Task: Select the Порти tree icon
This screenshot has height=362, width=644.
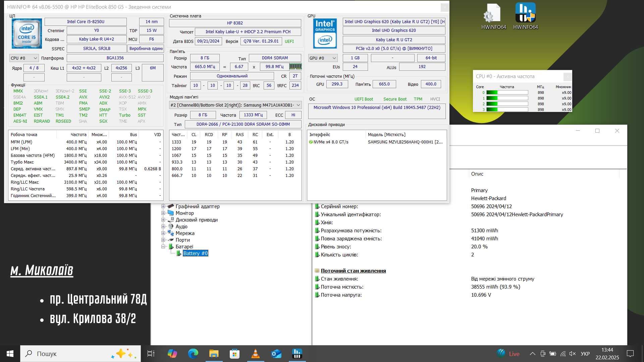Action: click(x=171, y=240)
